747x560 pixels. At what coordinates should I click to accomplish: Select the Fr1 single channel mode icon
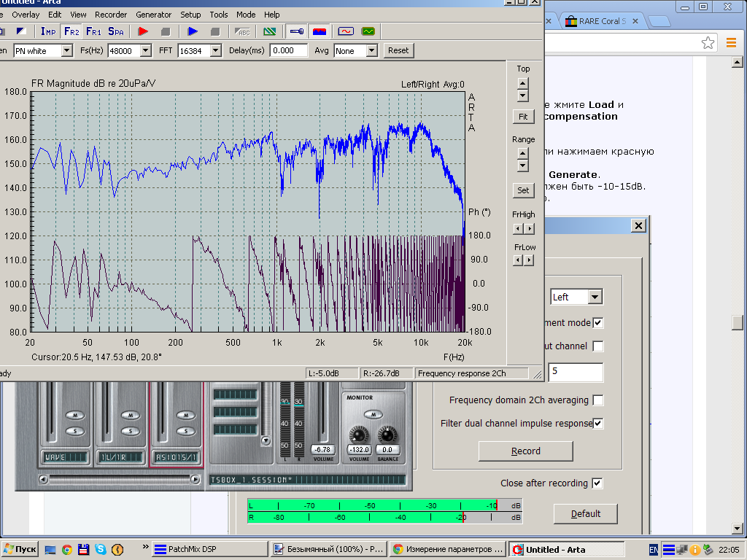pos(93,31)
